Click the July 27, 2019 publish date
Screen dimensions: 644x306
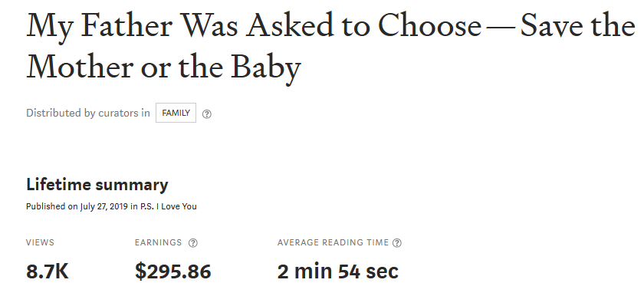point(104,206)
